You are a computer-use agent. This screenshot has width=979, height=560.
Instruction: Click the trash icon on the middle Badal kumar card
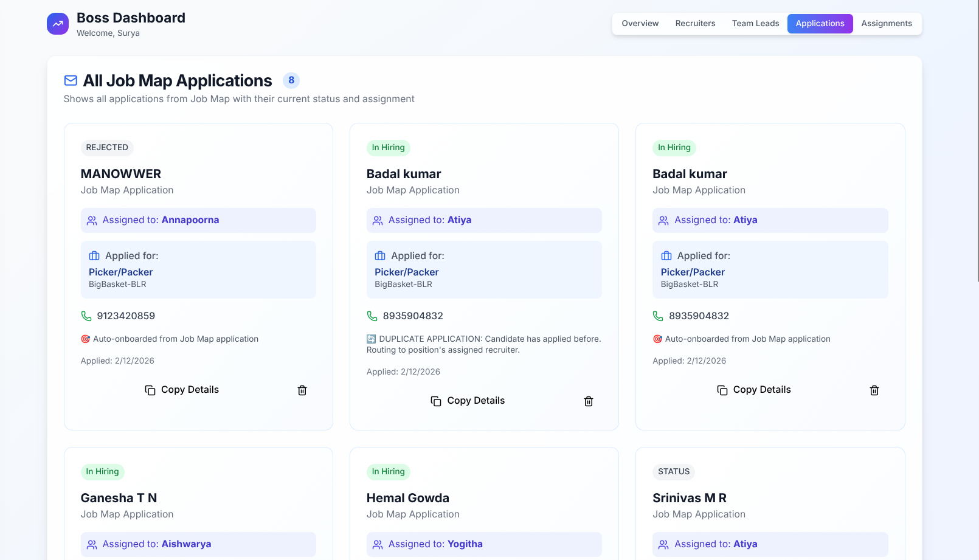[x=588, y=401]
